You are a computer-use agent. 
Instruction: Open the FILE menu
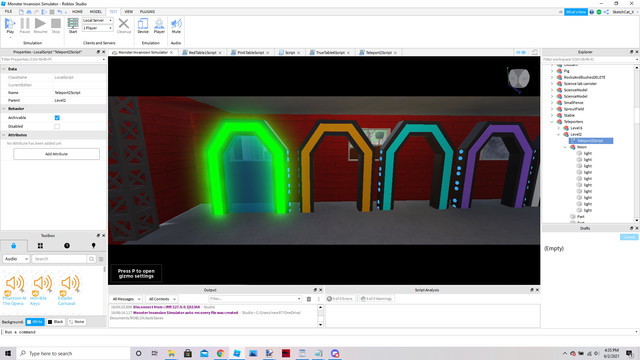click(x=8, y=12)
